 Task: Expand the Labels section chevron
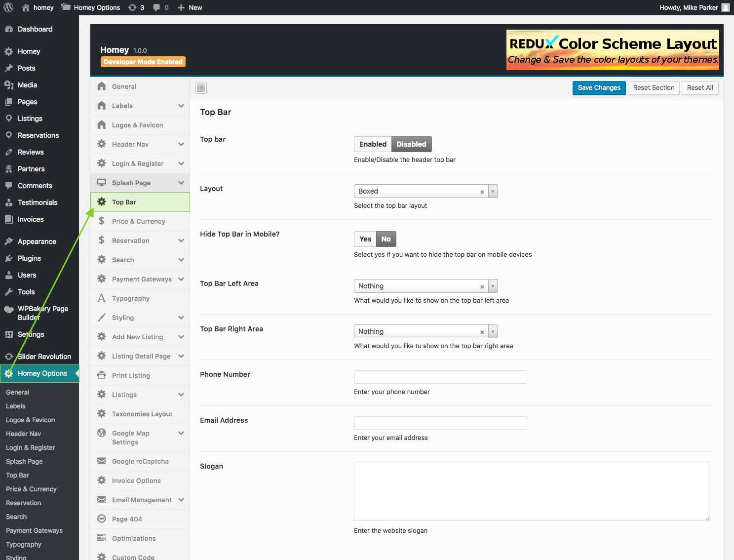coord(181,106)
